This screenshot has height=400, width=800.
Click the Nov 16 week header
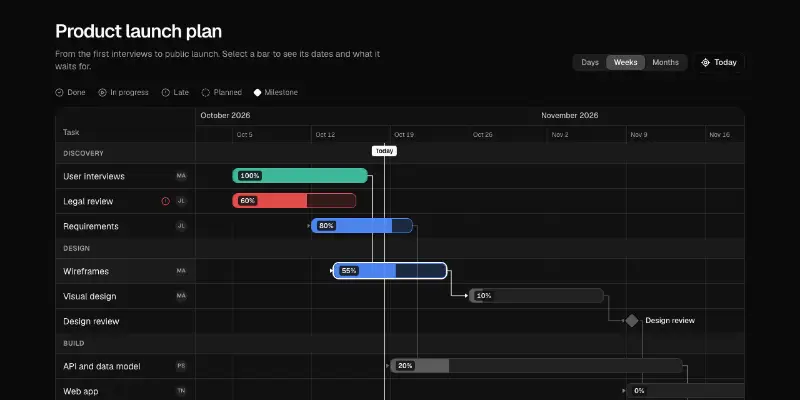(719, 135)
